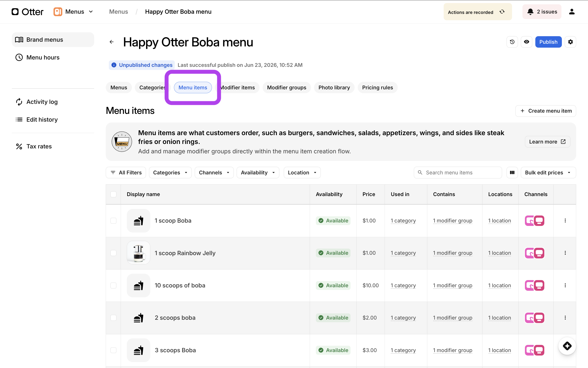Click the 1 scoop Boba placeholder image

(x=138, y=221)
